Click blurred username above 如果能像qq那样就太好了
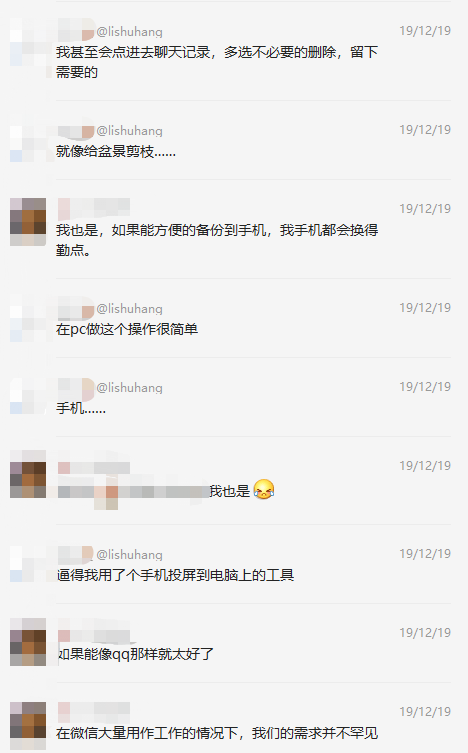Screen dimensions: 468x753 pos(94,633)
